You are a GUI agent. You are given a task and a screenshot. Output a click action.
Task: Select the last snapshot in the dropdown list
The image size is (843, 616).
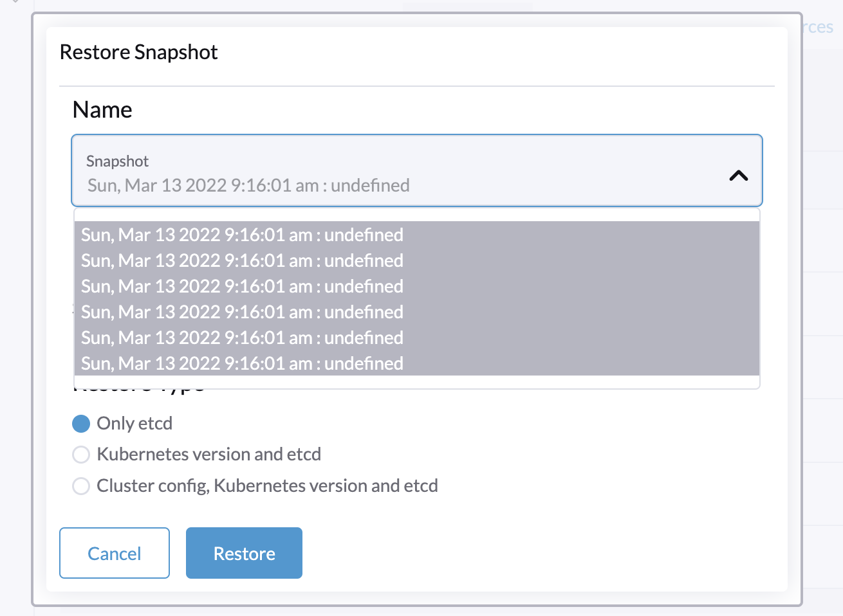(241, 363)
